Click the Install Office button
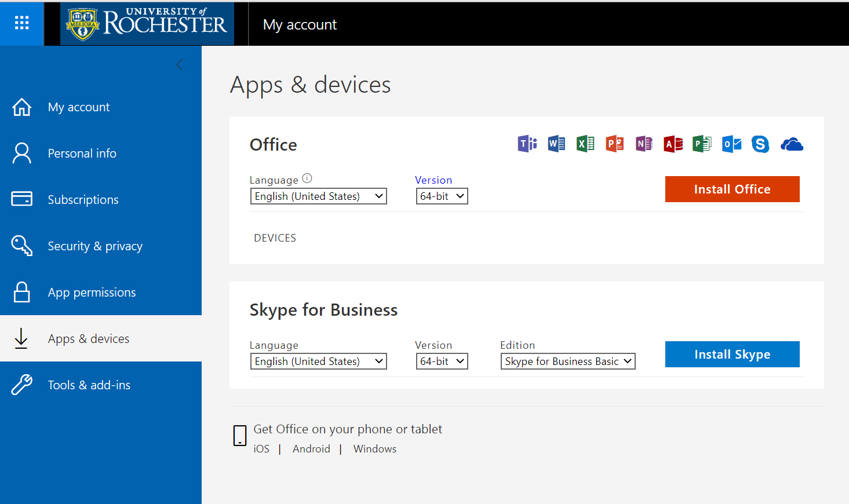This screenshot has height=504, width=849. 733,189
